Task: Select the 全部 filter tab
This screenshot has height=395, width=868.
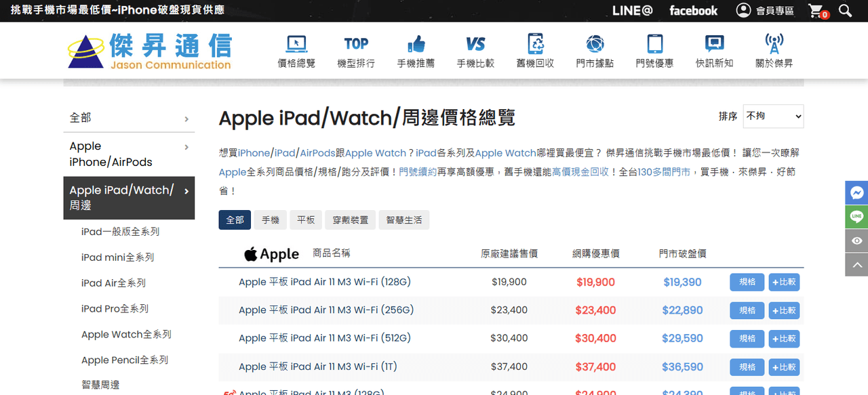Action: click(235, 220)
